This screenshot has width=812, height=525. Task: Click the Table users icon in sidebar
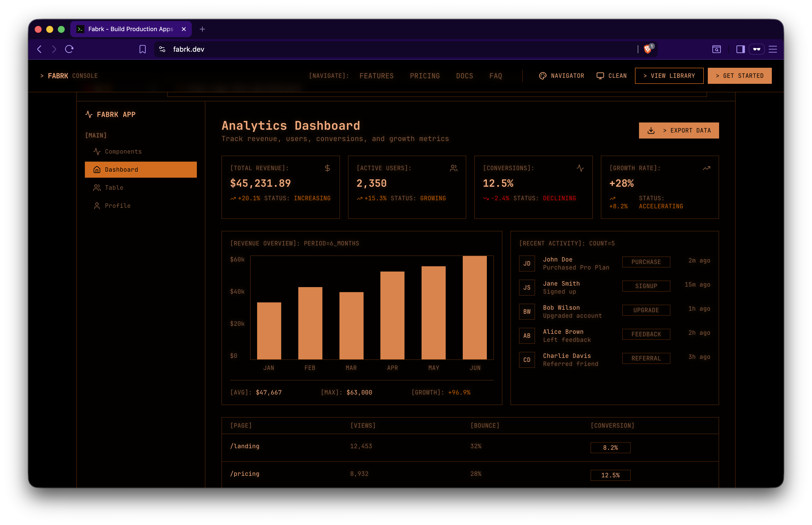tap(97, 187)
